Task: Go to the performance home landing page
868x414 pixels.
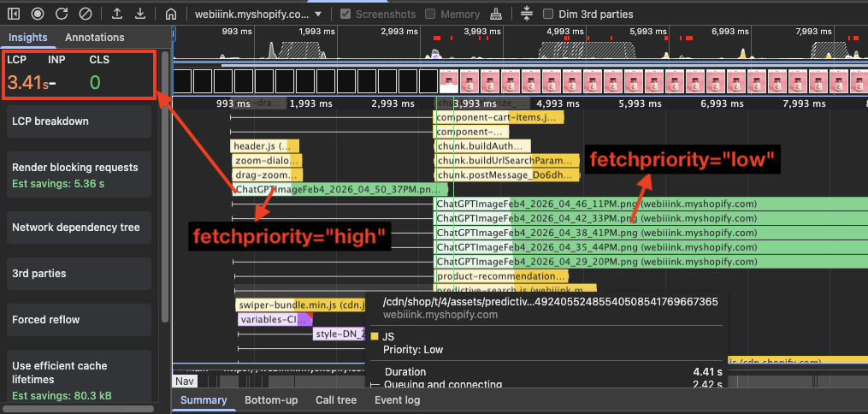Action: pyautogui.click(x=171, y=15)
